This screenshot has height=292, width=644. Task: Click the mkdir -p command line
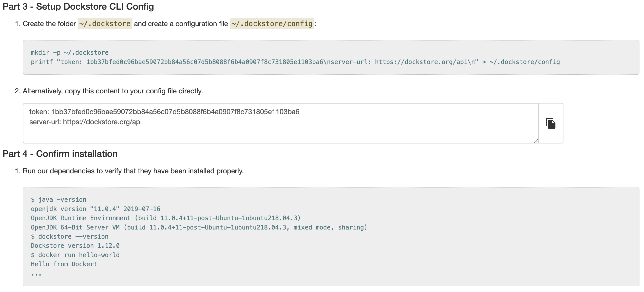pyautogui.click(x=70, y=53)
